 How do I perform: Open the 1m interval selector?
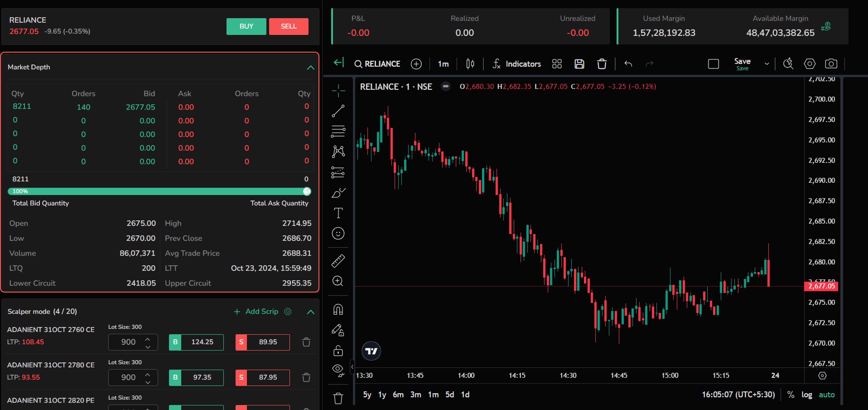pyautogui.click(x=443, y=64)
